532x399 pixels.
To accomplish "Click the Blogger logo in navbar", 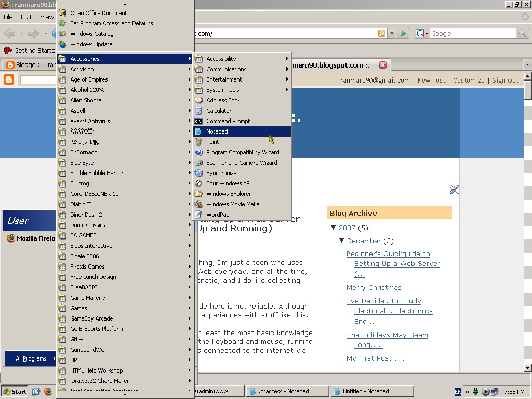I will point(9,79).
